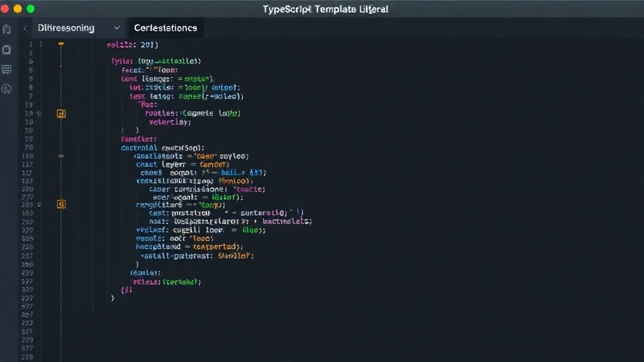Click the TypeScript Template Literal window title

click(x=325, y=9)
